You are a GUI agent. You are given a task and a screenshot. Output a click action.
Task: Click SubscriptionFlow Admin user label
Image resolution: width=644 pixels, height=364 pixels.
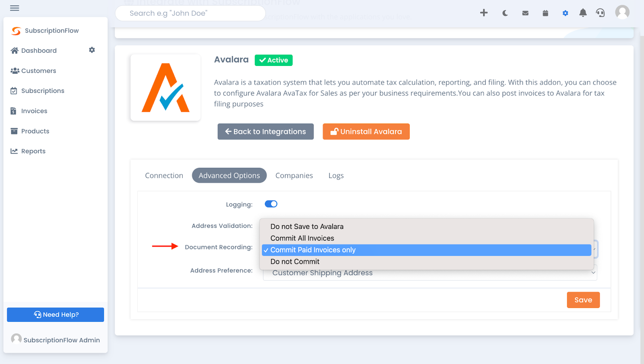(62, 340)
